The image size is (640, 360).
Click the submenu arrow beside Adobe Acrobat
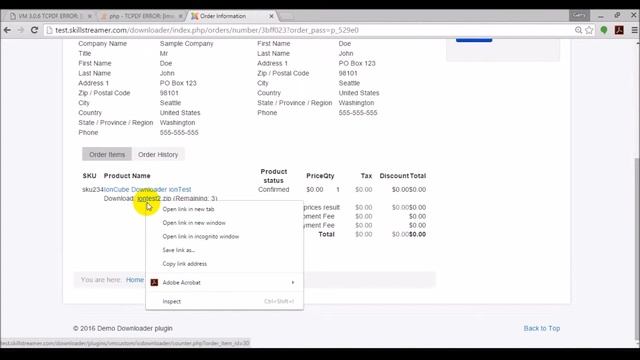point(293,282)
